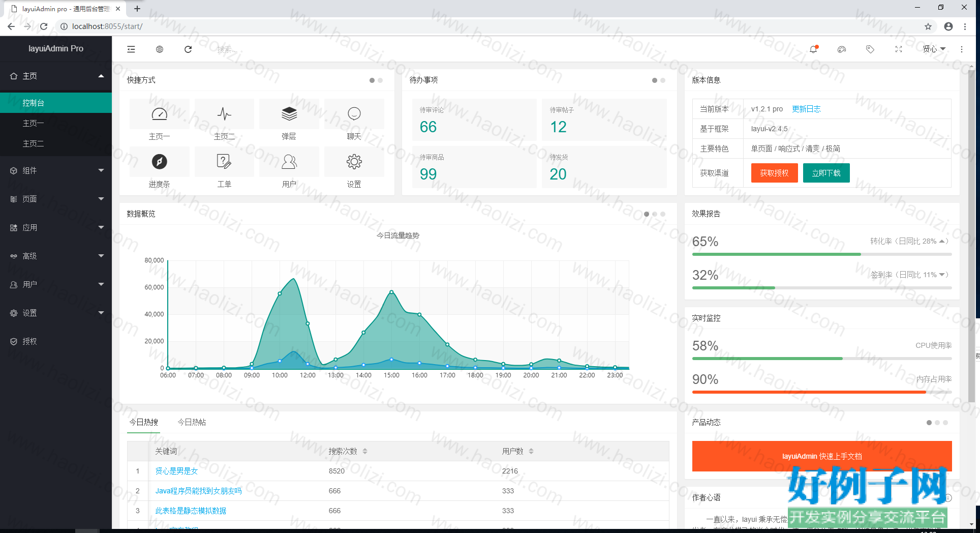Viewport: 980px width, 533px height.
Task: Open the 待审帖子 12 card
Action: (x=604, y=120)
